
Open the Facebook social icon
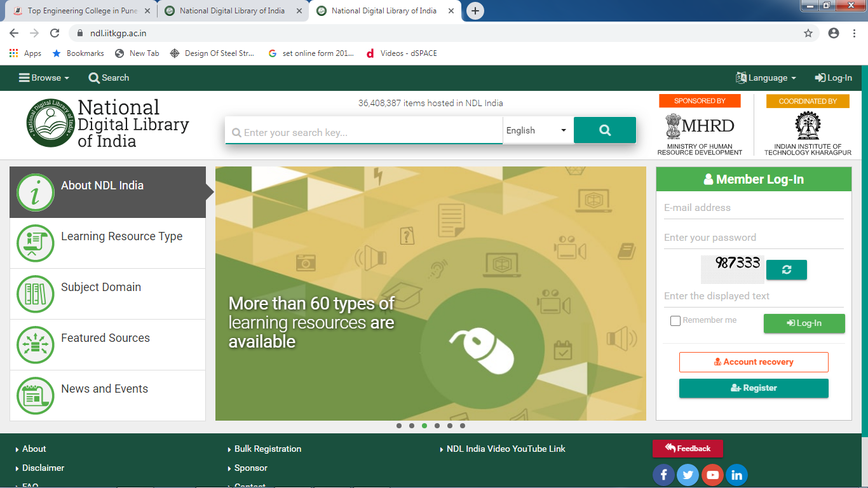tap(663, 475)
